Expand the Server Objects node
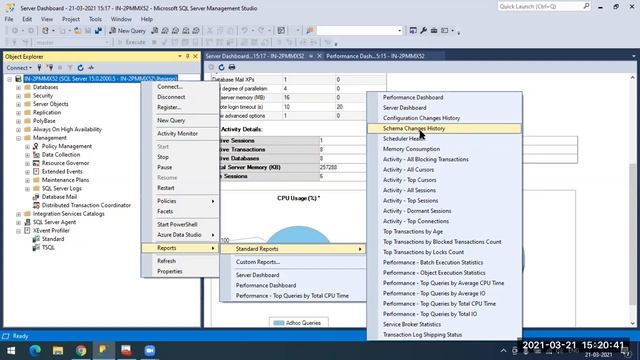The width and height of the screenshot is (640, 360). (x=18, y=104)
